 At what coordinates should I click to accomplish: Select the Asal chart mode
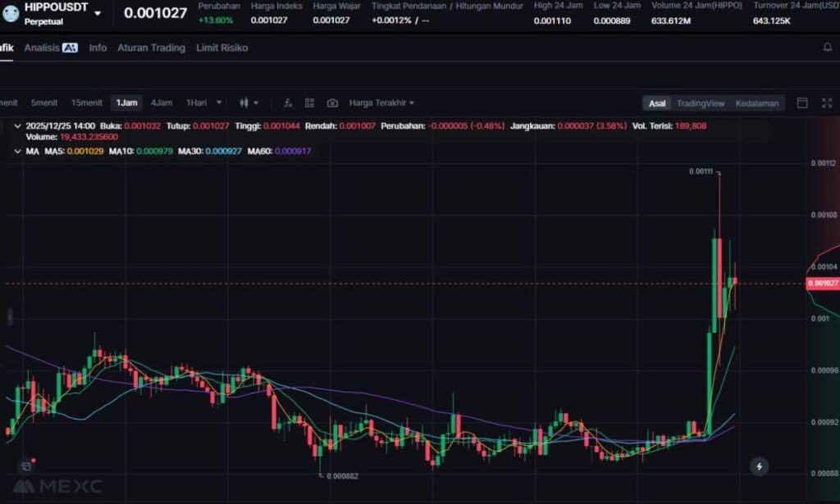657,103
